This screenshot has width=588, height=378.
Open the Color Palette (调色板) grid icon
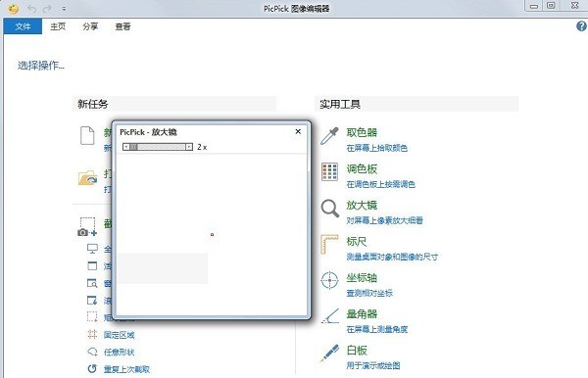(x=329, y=172)
